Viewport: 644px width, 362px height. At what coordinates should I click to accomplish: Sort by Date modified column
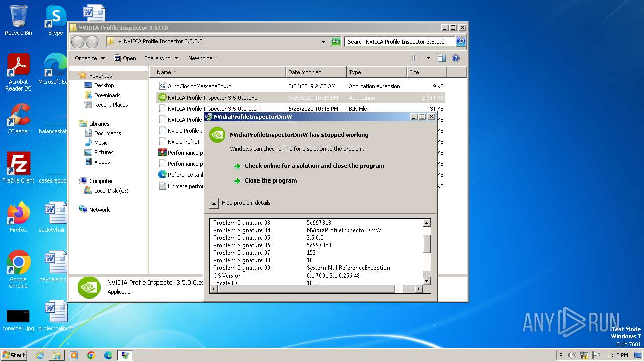coord(316,72)
